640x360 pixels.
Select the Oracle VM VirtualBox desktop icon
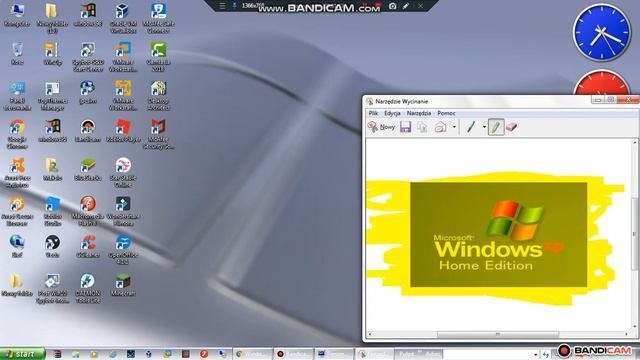[x=123, y=18]
